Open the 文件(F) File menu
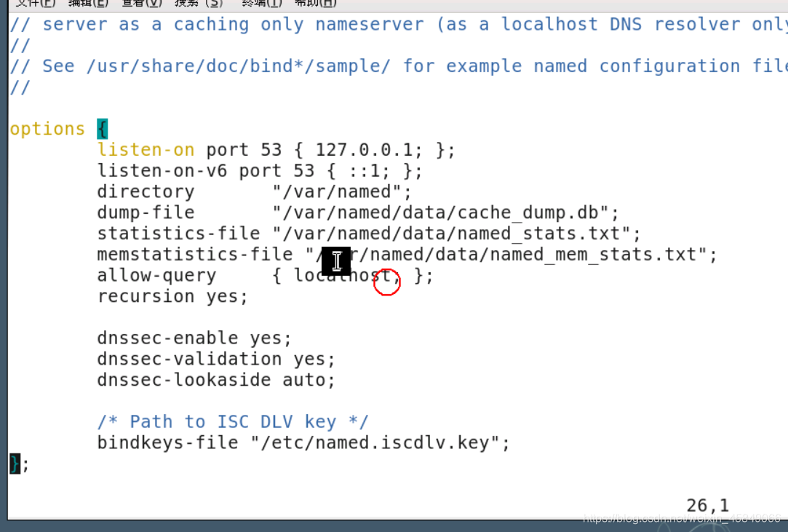This screenshot has width=788, height=532. [35, 3]
